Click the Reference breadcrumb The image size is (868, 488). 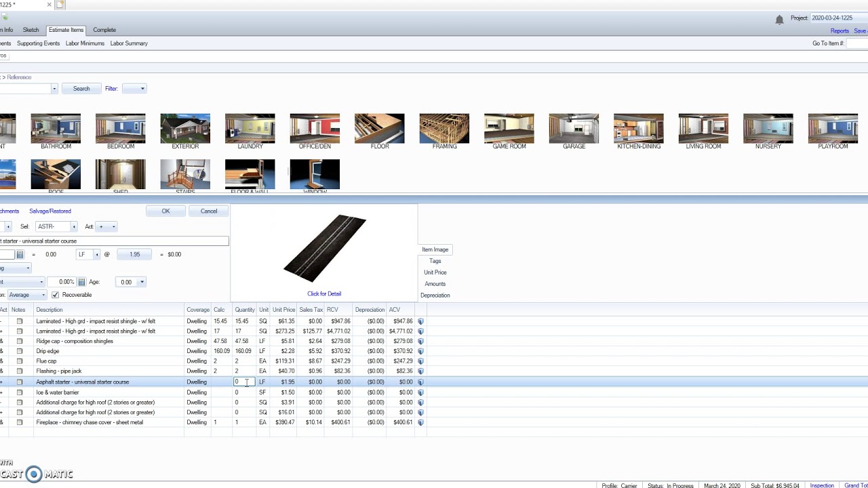pos(19,77)
